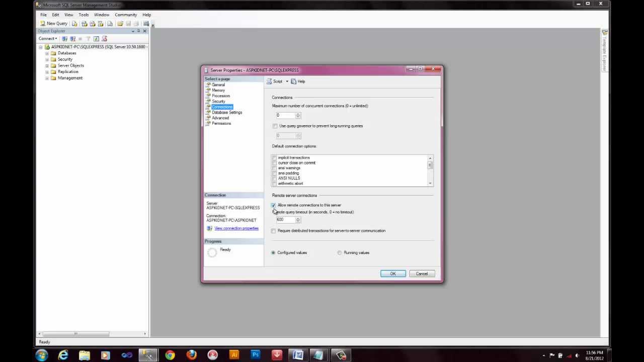Open Adobe Illustrator from taskbar
The image size is (644, 362).
tap(234, 355)
